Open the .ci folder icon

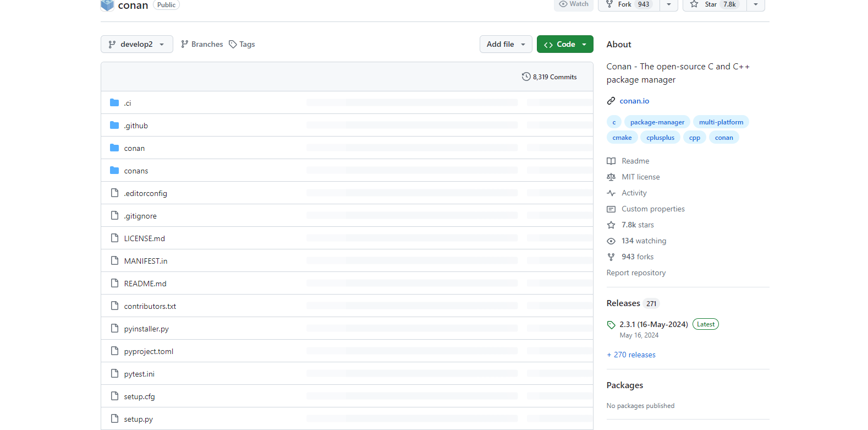click(x=114, y=102)
